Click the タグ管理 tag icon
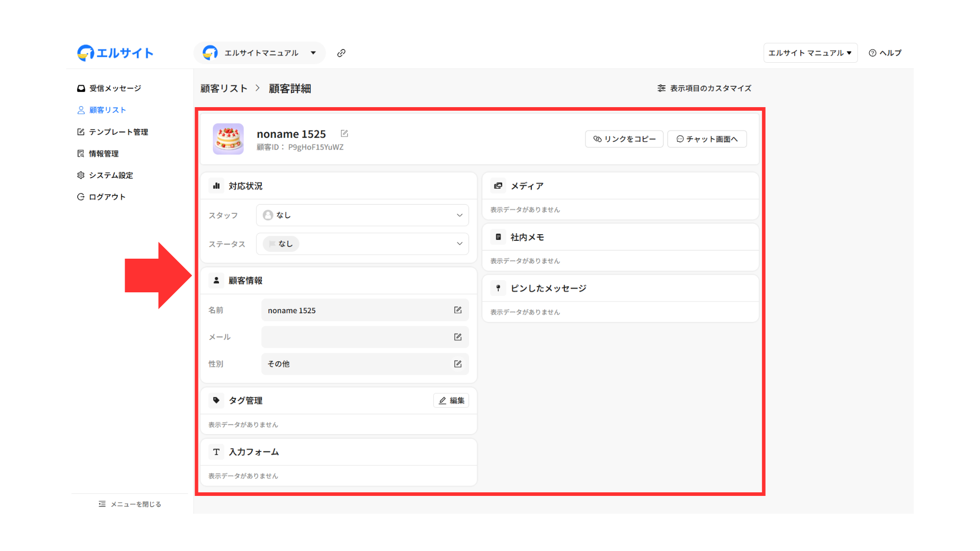This screenshot has width=980, height=551. click(216, 400)
